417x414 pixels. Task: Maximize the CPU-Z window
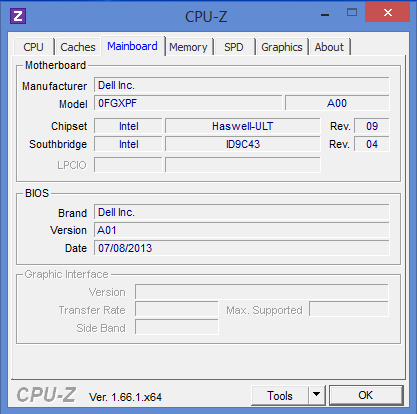pos(352,13)
